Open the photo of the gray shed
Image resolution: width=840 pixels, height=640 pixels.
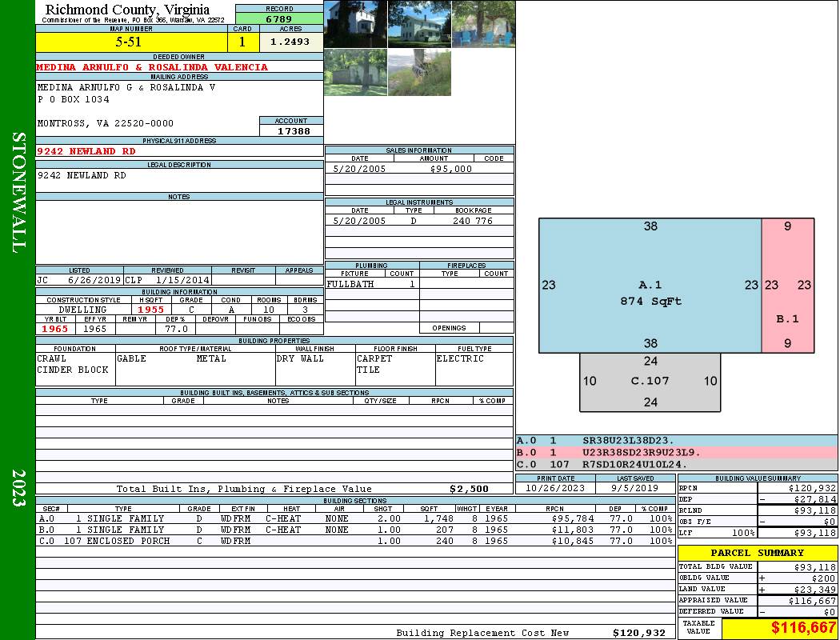[x=355, y=72]
